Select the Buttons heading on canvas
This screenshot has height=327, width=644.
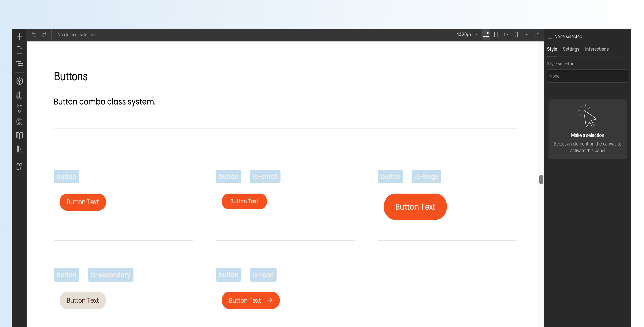pyautogui.click(x=71, y=76)
